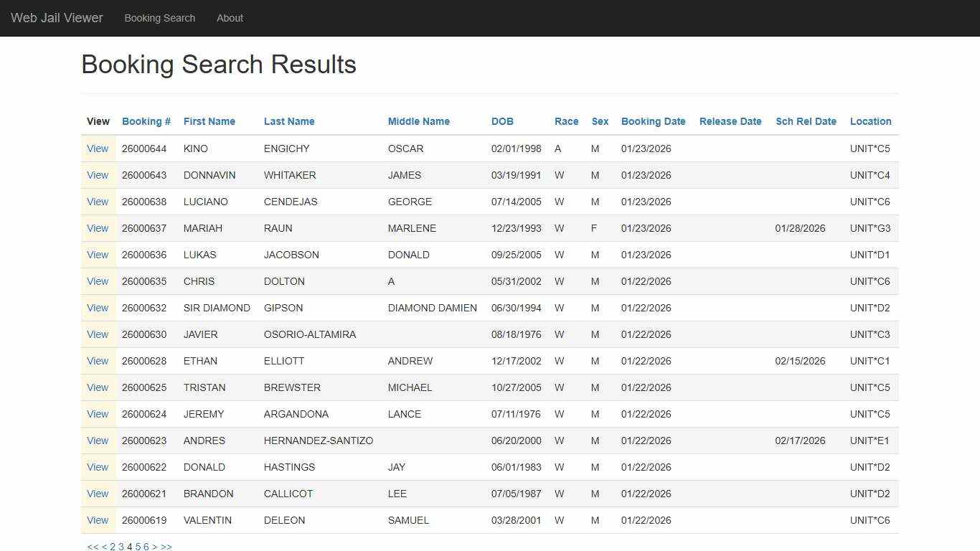Viewport: 980px width, 551px height.
Task: View booking details for MARIAH RAUN
Action: coord(98,228)
